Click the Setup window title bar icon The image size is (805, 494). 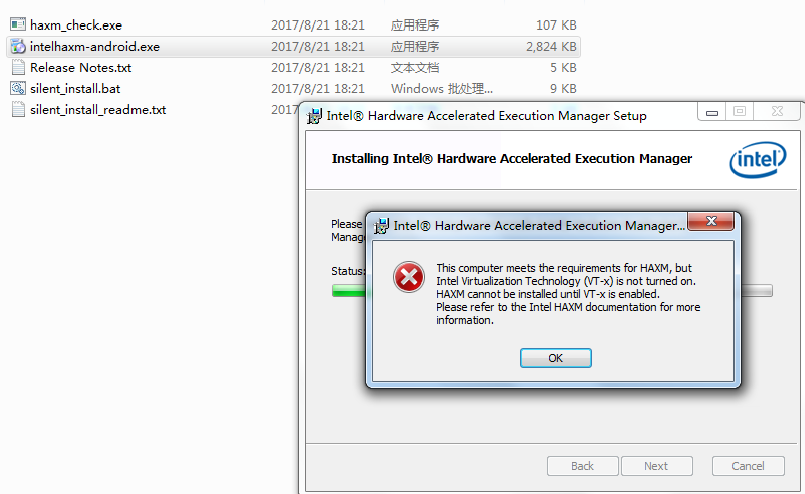point(314,116)
